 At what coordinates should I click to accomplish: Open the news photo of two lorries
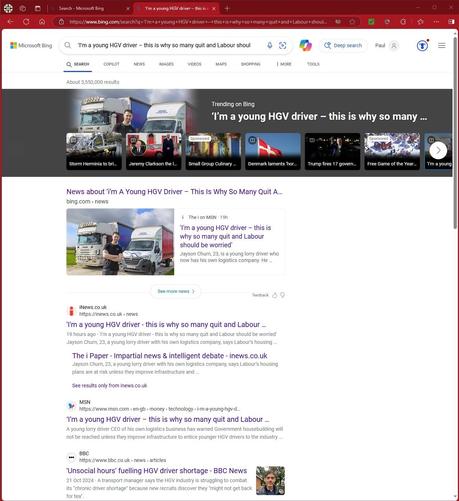pyautogui.click(x=120, y=242)
